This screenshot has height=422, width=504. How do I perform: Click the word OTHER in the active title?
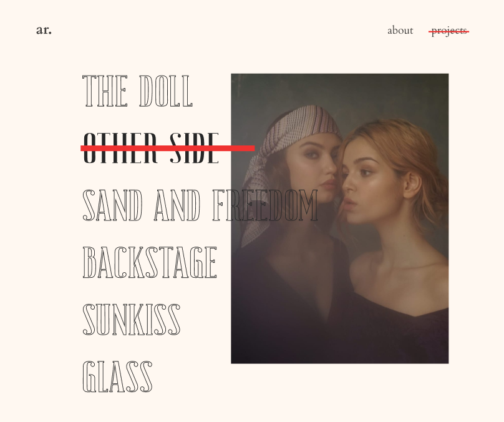tap(120, 148)
